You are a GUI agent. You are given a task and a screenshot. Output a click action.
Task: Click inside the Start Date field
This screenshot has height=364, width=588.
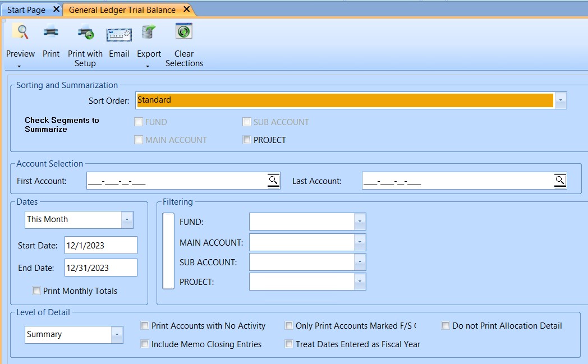coord(101,245)
